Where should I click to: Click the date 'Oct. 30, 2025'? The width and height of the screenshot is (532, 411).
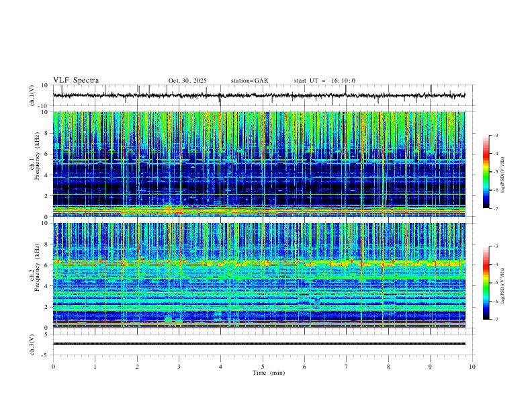187,81
